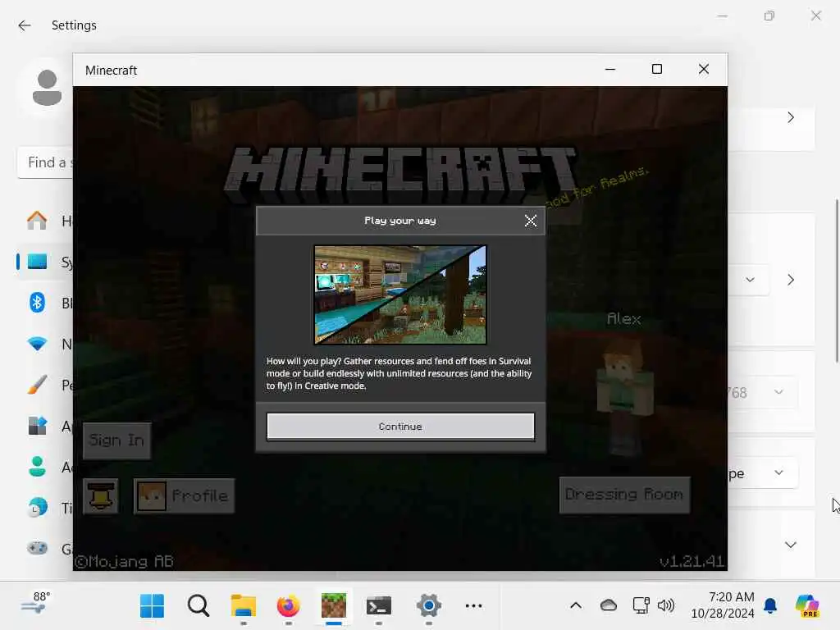Launch Copilot preview from taskbar
The height and width of the screenshot is (630, 840).
click(x=807, y=606)
